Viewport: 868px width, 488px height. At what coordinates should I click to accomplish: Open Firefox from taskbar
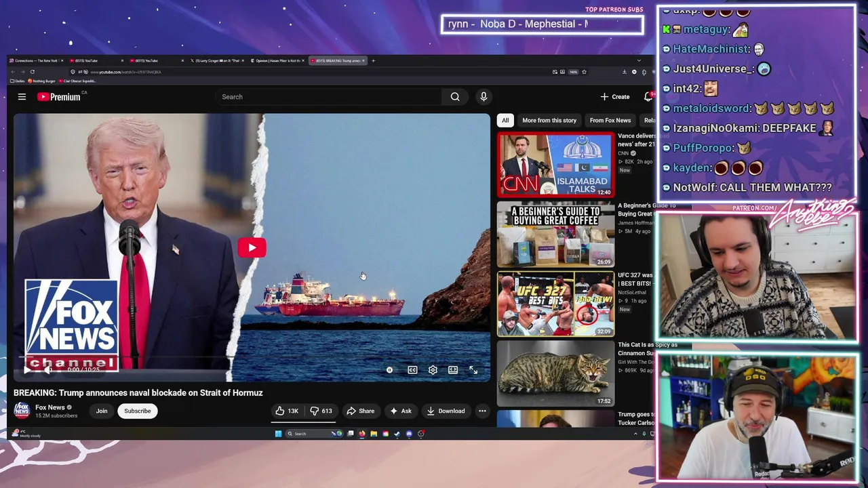[362, 434]
